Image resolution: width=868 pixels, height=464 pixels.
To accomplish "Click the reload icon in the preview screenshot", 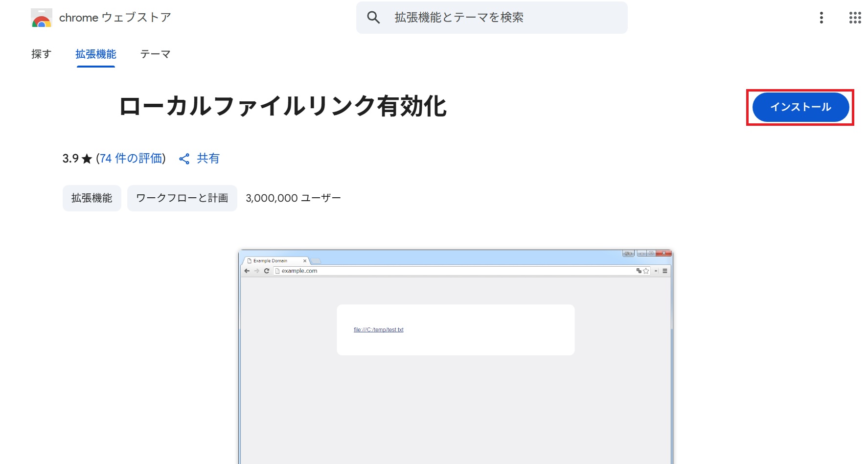I will click(x=267, y=271).
